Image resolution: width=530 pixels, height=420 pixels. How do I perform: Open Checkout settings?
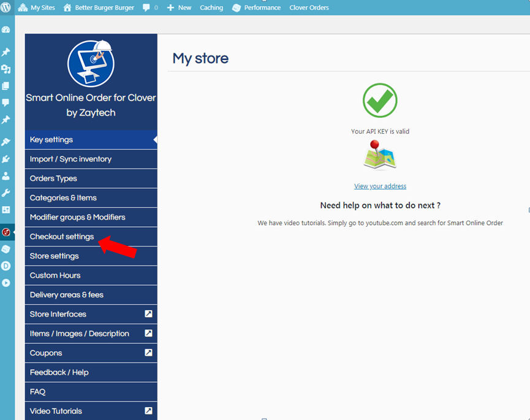91,237
